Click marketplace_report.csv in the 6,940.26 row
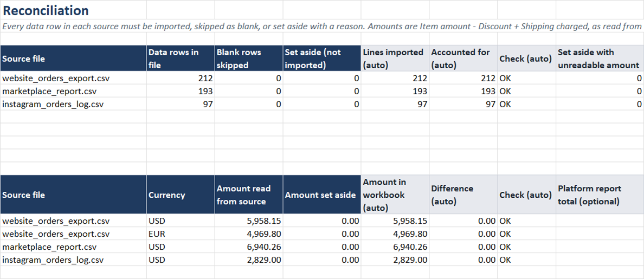The width and height of the screenshot is (644, 279). (x=74, y=247)
